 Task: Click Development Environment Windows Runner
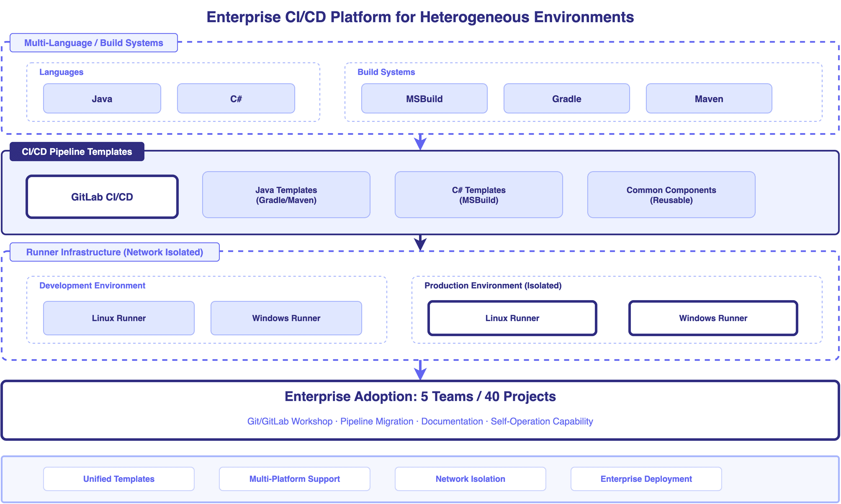click(x=286, y=318)
